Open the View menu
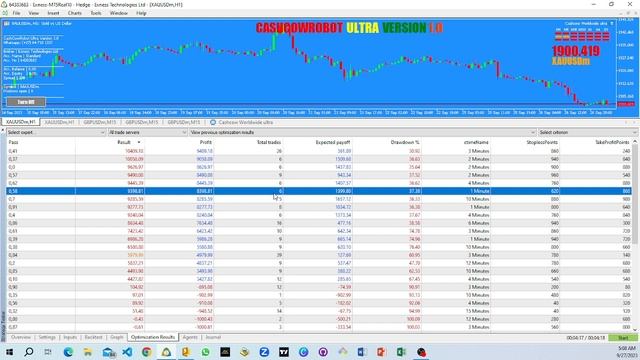 click(x=33, y=13)
